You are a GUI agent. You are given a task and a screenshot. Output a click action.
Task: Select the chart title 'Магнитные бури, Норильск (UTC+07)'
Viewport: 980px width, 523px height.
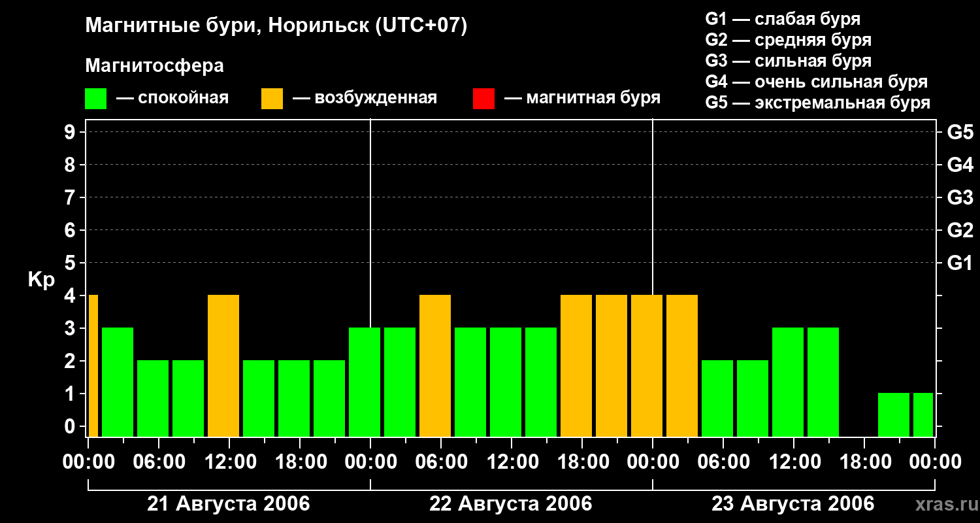pyautogui.click(x=276, y=26)
